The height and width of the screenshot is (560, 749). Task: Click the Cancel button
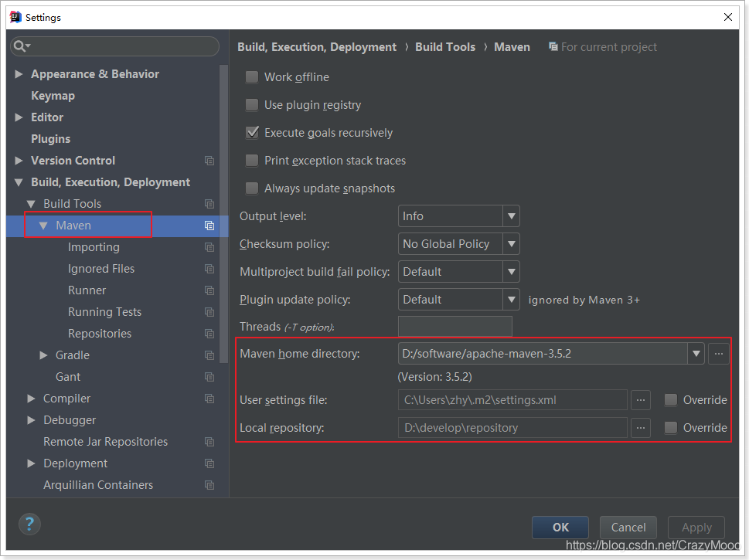pyautogui.click(x=628, y=528)
